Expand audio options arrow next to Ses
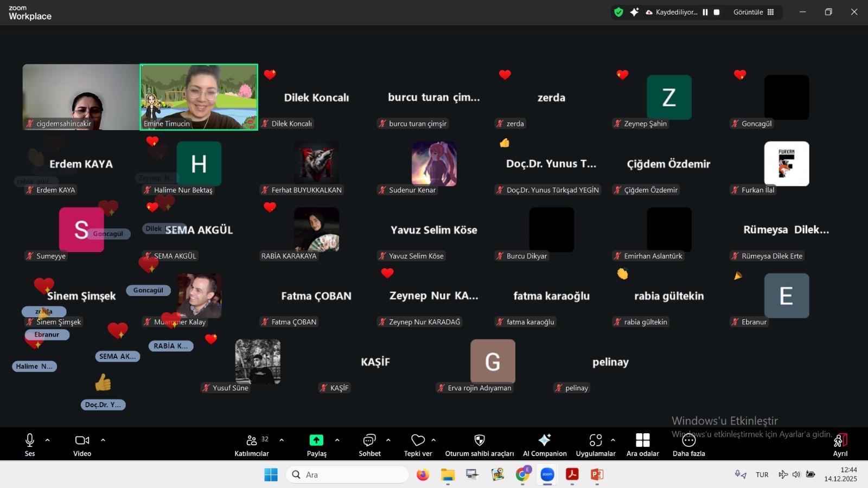 [x=48, y=440]
